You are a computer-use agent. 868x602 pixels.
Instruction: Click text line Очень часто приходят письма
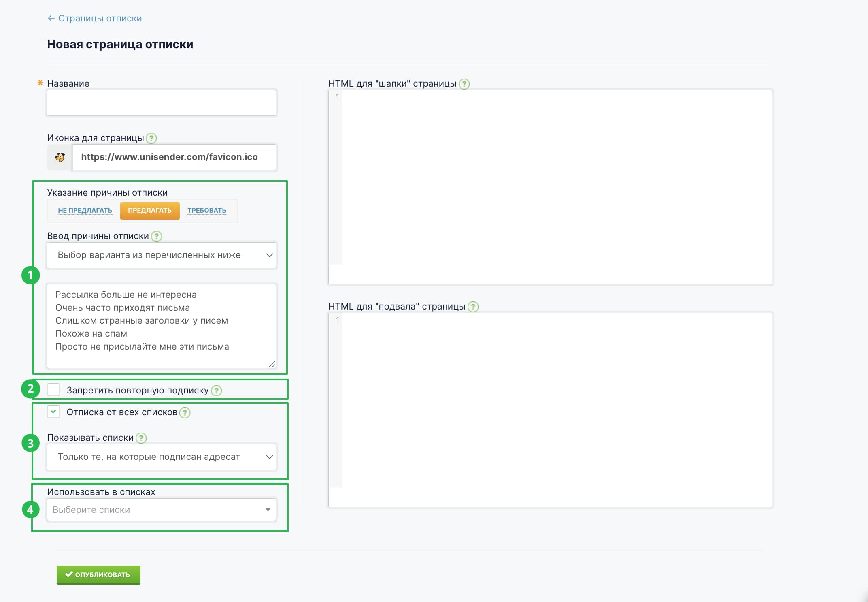(x=123, y=308)
